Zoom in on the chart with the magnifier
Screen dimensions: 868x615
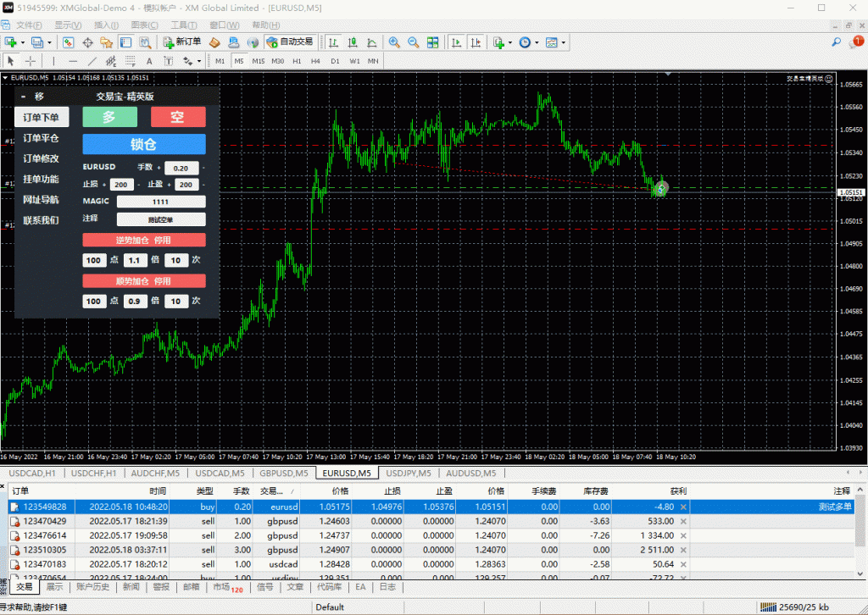(393, 42)
